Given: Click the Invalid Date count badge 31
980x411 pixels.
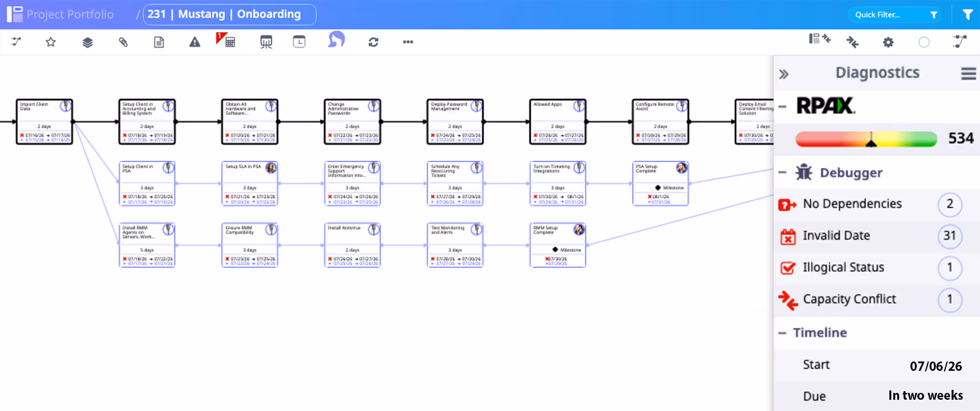Looking at the screenshot, I should point(950,236).
